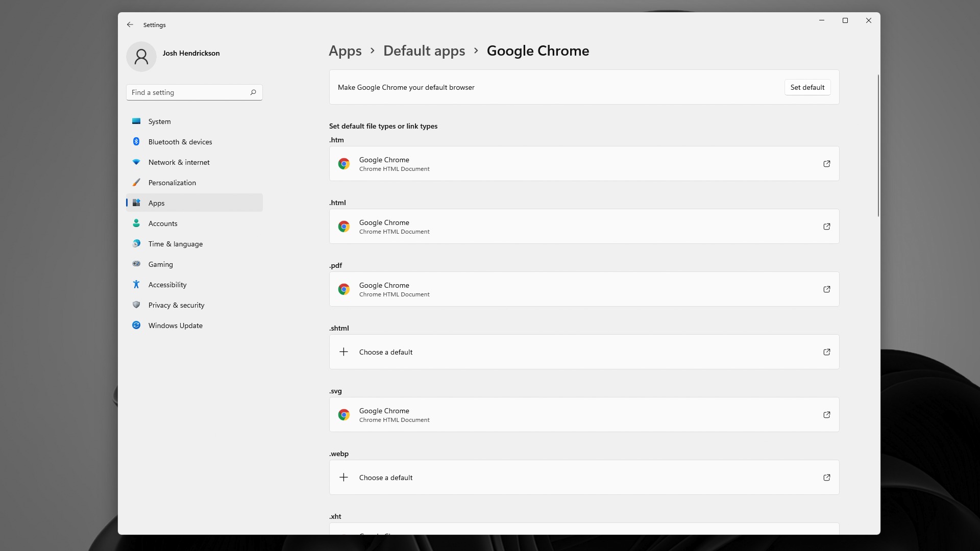The width and height of the screenshot is (980, 551).
Task: Click the Accessibility label in sidebar
Action: click(167, 285)
